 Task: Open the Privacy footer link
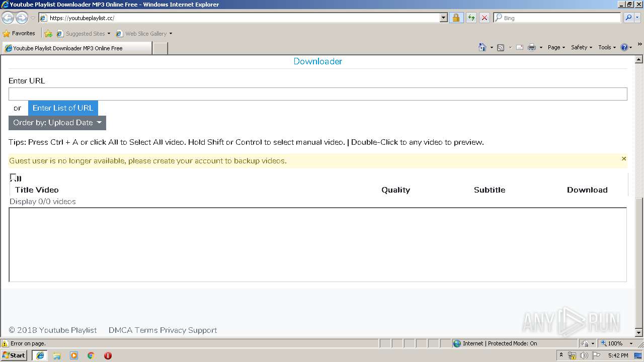173,330
